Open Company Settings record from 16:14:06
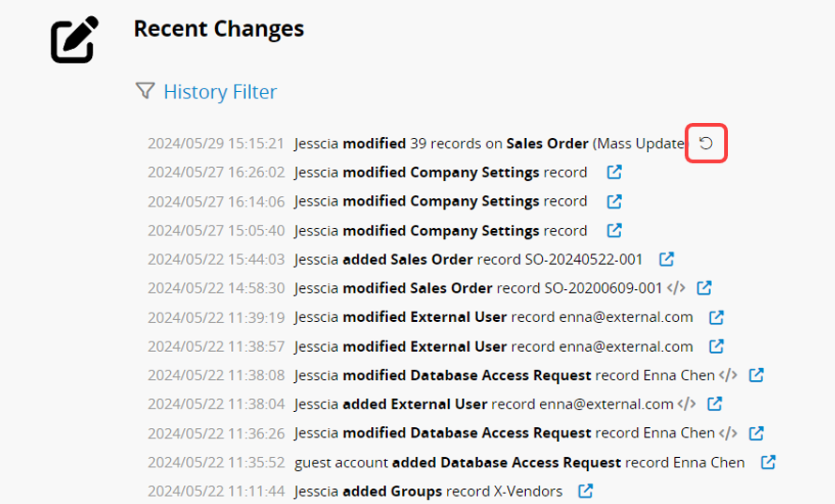This screenshot has height=504, width=835. pyautogui.click(x=614, y=201)
